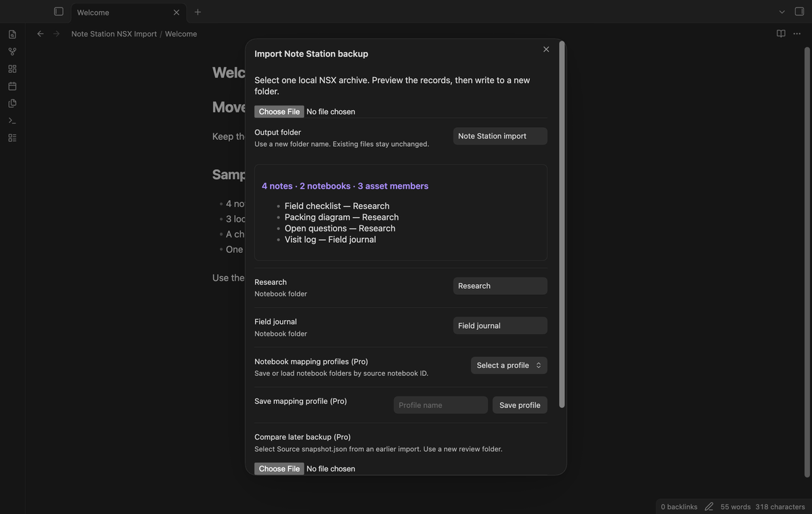This screenshot has width=812, height=514.
Task: Navigate back with the left arrow
Action: (41, 34)
